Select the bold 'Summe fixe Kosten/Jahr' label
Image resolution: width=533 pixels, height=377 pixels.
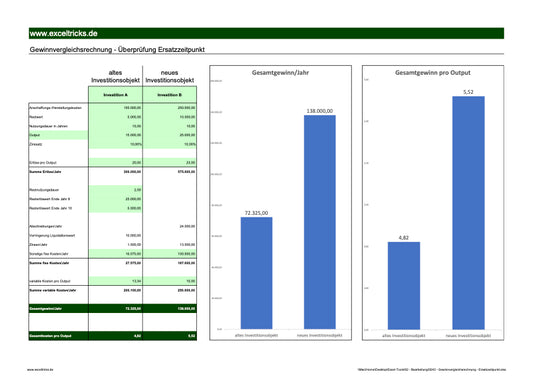tap(49, 263)
